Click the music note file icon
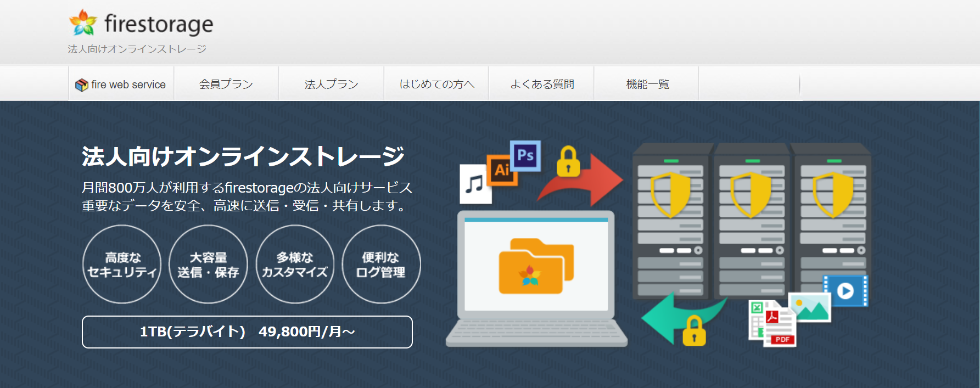 (x=475, y=184)
